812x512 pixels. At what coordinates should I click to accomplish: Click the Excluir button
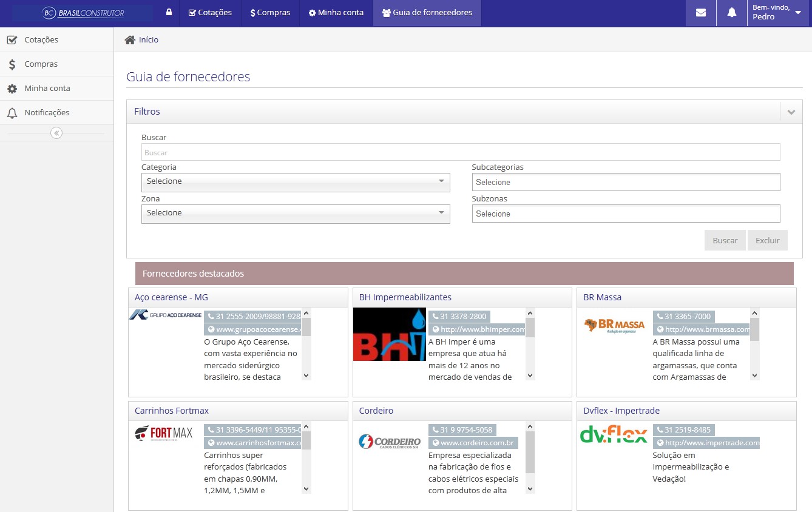[x=768, y=240]
